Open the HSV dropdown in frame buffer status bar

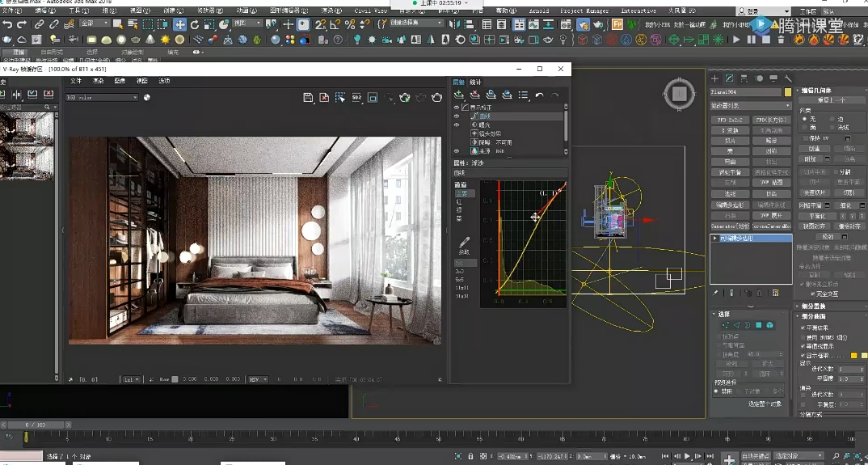pyautogui.click(x=258, y=379)
